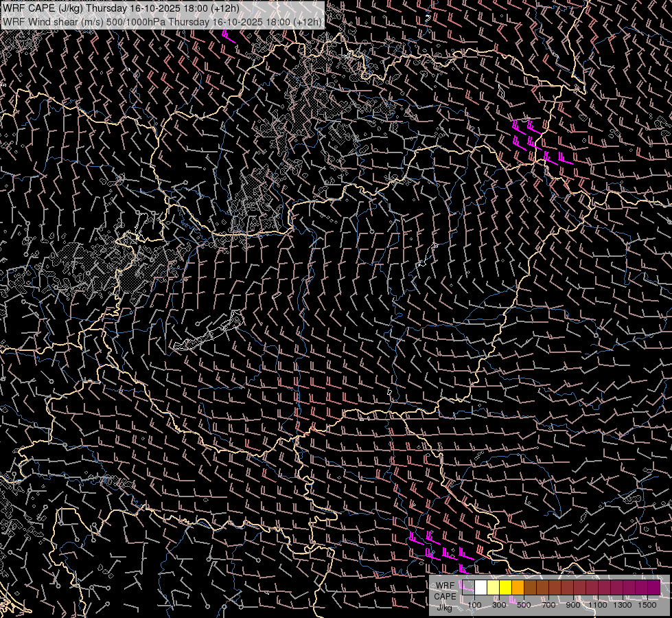
Task: Click the 700 legend tick label
Action: 548,605
